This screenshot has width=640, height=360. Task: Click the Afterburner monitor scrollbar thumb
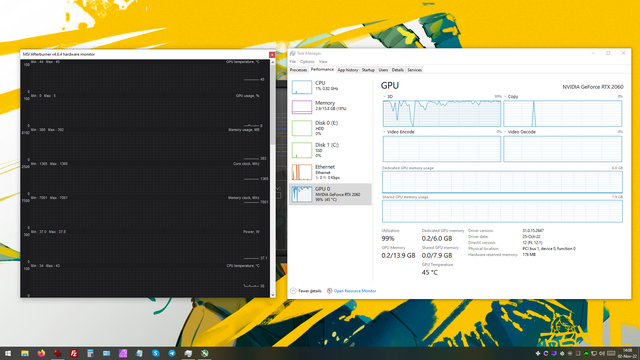(273, 104)
